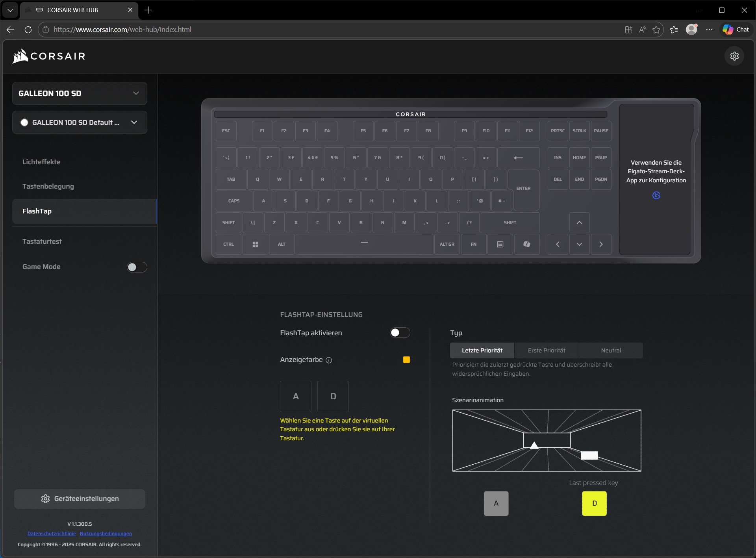Click the Corsair sails key next to menu key
756x558 pixels.
[x=526, y=244]
